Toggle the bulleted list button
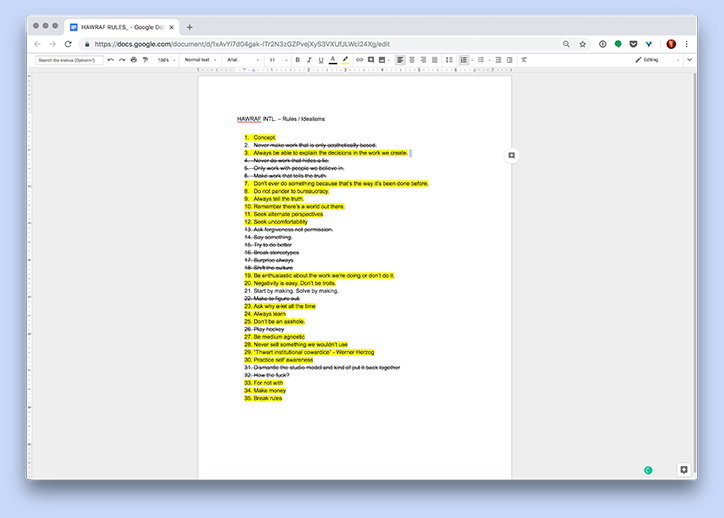The height and width of the screenshot is (518, 724). 481,60
